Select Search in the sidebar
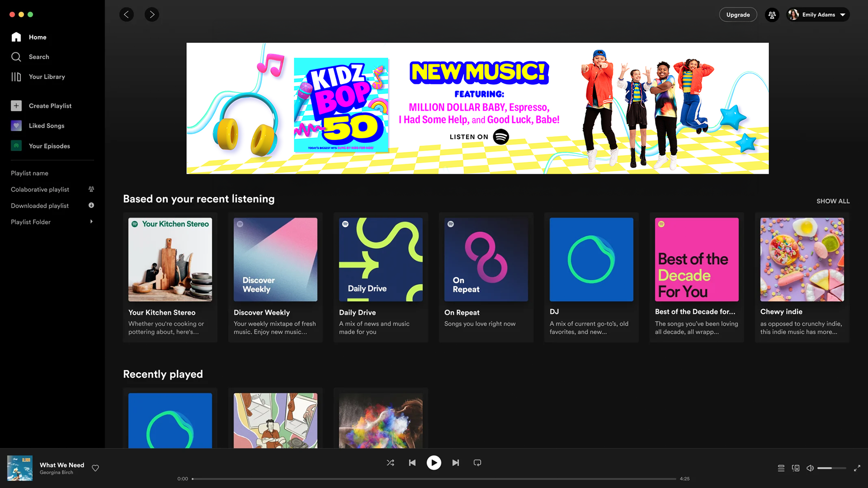Screen dimensions: 868x488 39,57
